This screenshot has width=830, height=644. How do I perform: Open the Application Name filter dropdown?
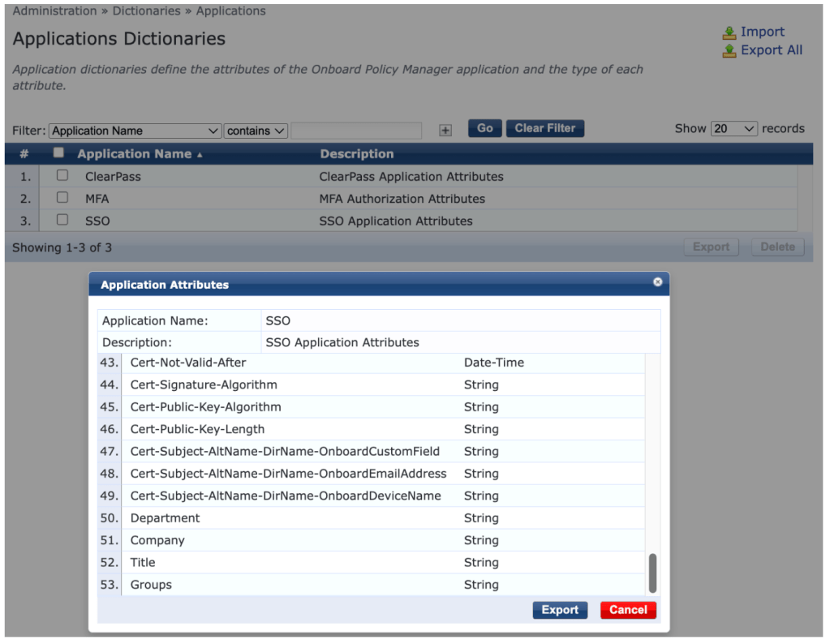(135, 131)
